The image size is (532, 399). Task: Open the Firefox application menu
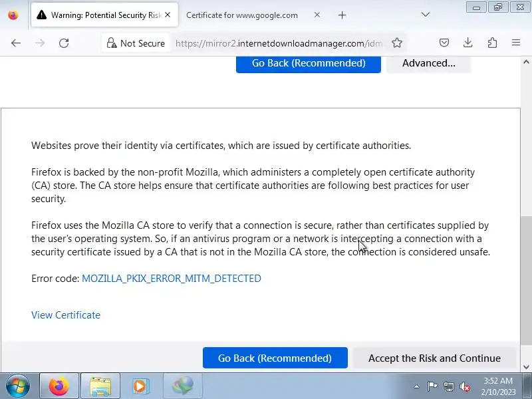pos(516,43)
